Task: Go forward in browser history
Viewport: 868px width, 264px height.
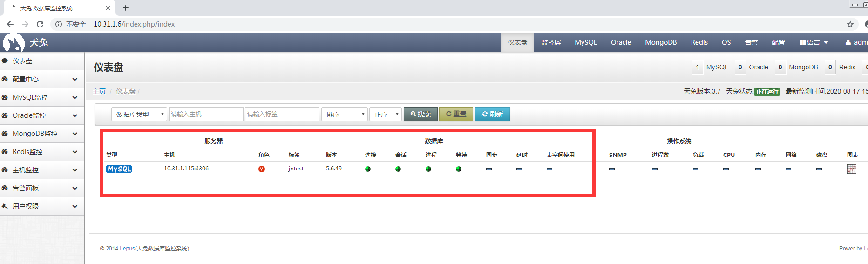Action: [x=25, y=24]
